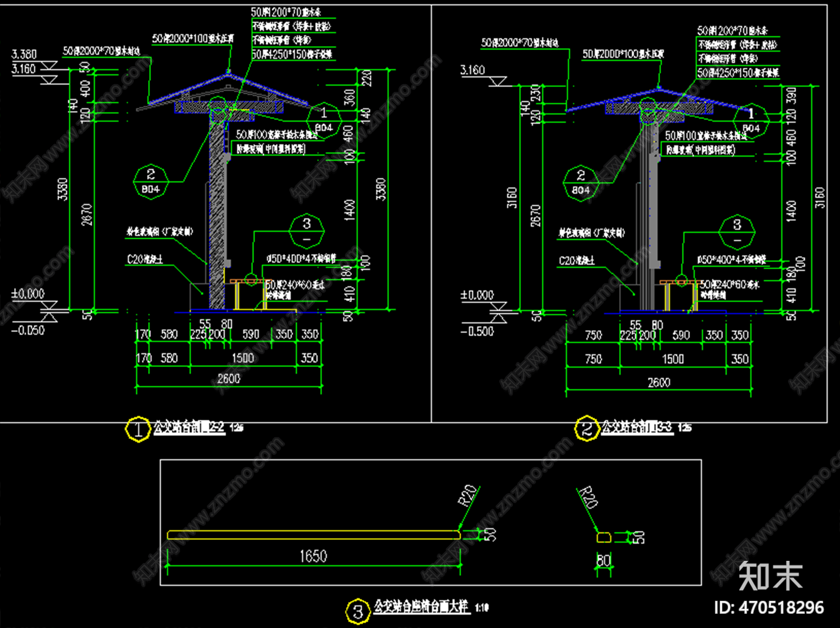This screenshot has width=840, height=628.
Task: Click the 3.380 elevation label
Action: point(24,55)
